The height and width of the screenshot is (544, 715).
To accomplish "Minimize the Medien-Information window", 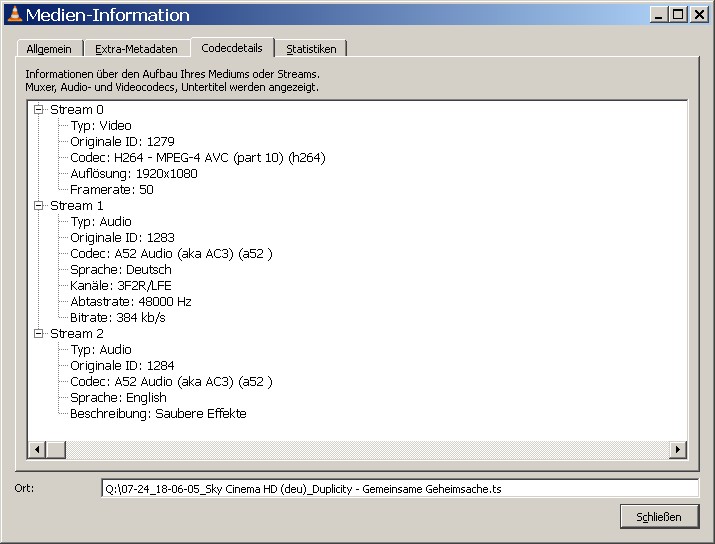I will pyautogui.click(x=658, y=15).
